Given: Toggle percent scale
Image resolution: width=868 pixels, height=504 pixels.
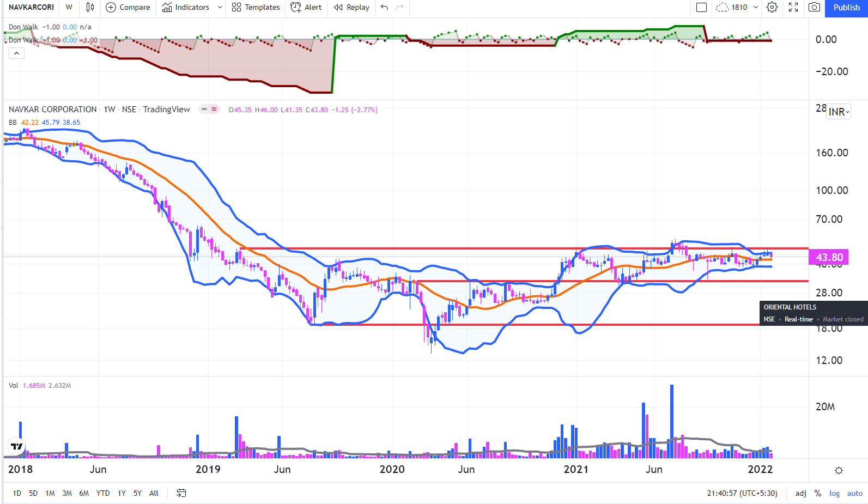Looking at the screenshot, I should (818, 493).
